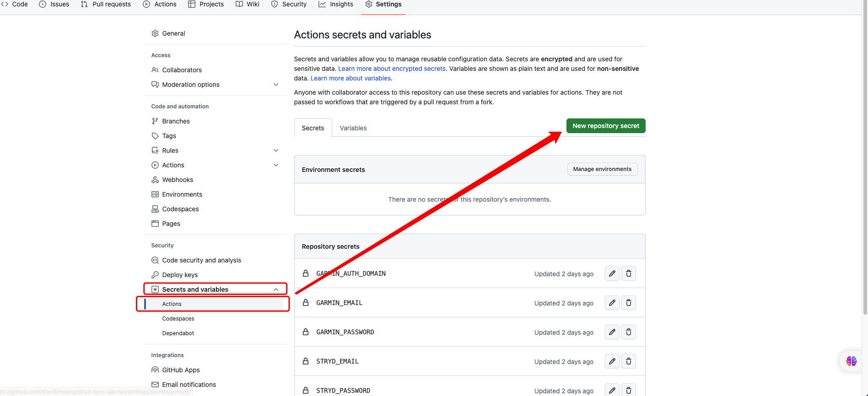868x396 pixels.
Task: Expand the Rules section chevron
Action: tap(276, 150)
